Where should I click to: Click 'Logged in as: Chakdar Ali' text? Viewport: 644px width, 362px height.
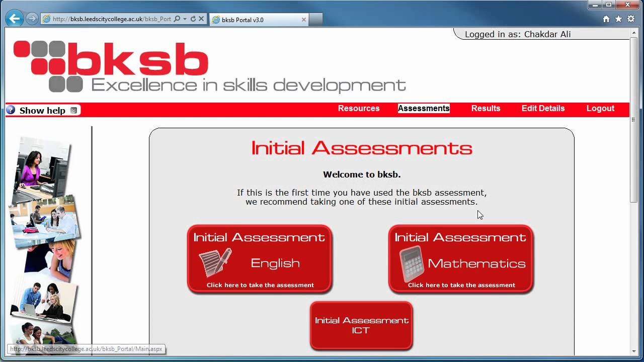pyautogui.click(x=517, y=34)
